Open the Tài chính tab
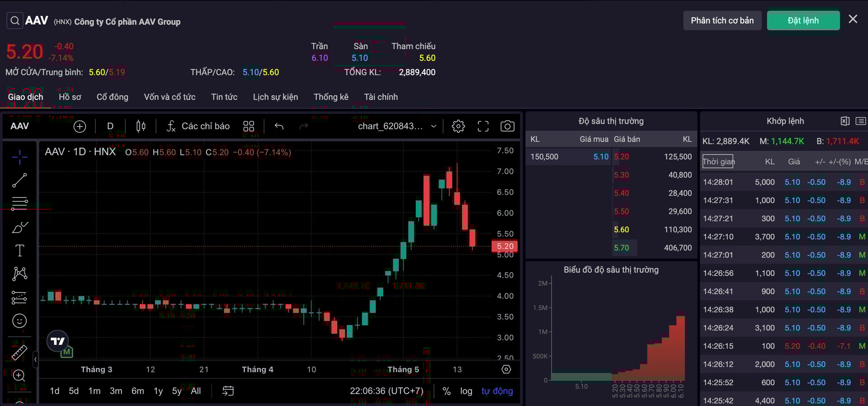Viewport: 868px width, 406px height. click(x=381, y=97)
